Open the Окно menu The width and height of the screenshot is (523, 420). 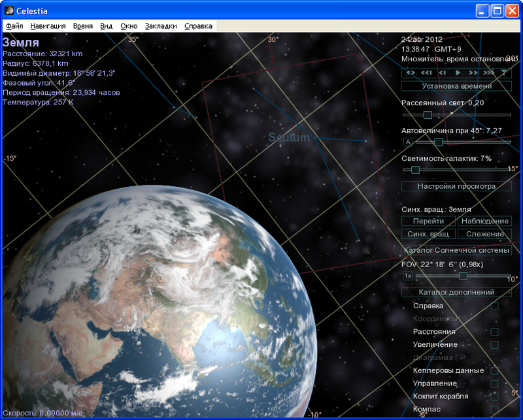(x=129, y=26)
